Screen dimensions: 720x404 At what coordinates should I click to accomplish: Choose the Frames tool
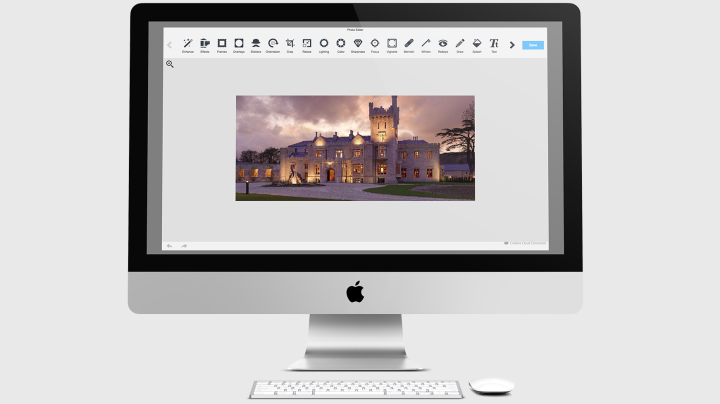(x=222, y=44)
